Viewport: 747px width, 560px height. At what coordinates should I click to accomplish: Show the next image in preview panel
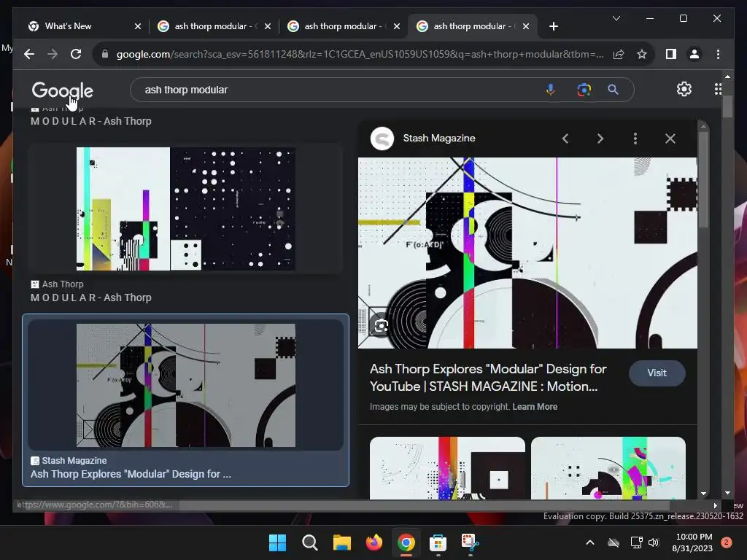click(600, 139)
